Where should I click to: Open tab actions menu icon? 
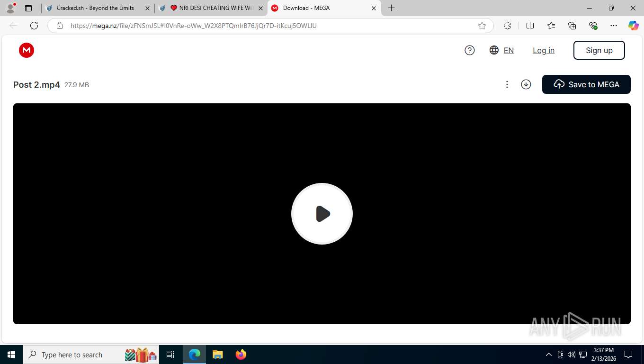[x=28, y=8]
